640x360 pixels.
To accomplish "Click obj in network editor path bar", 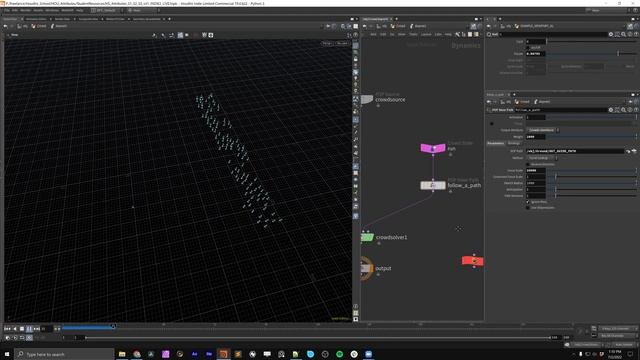I will [x=382, y=26].
